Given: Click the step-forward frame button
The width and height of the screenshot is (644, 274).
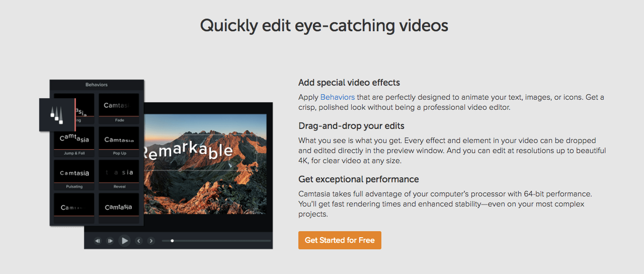Looking at the screenshot, I should [110, 241].
